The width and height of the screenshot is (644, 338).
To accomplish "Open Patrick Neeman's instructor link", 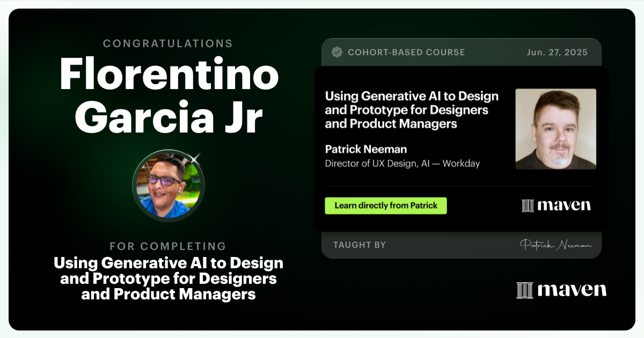I will (365, 149).
